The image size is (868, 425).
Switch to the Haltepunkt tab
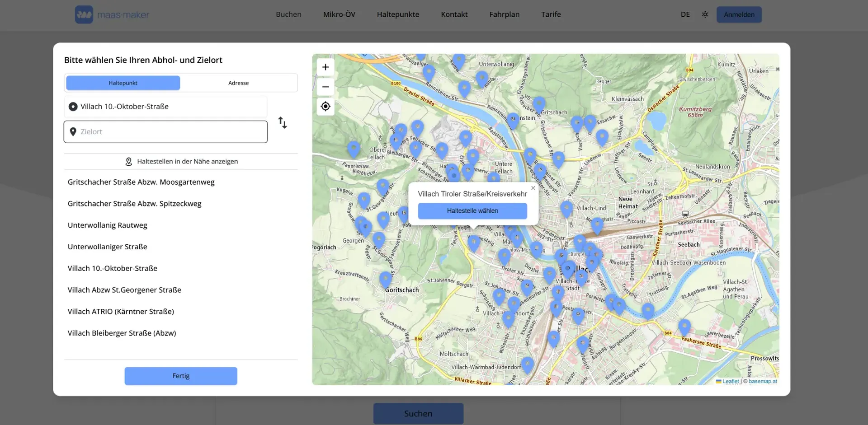(123, 83)
